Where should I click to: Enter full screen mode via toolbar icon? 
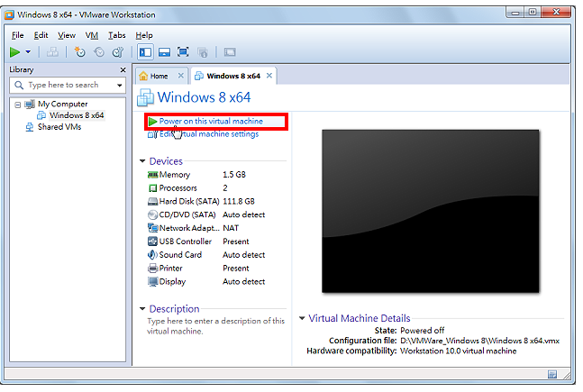[183, 52]
